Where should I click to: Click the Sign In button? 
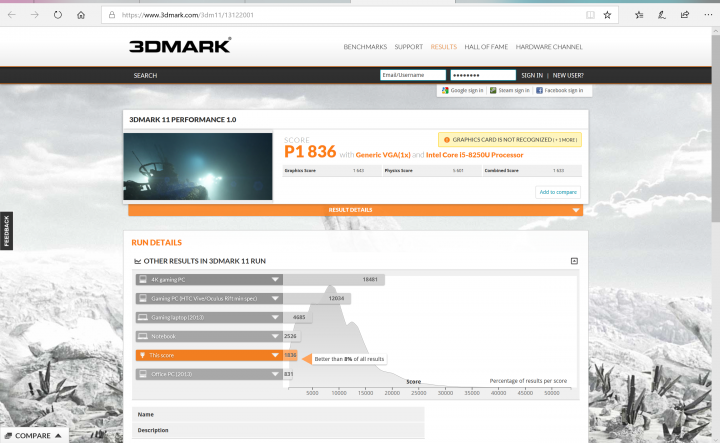tap(532, 75)
